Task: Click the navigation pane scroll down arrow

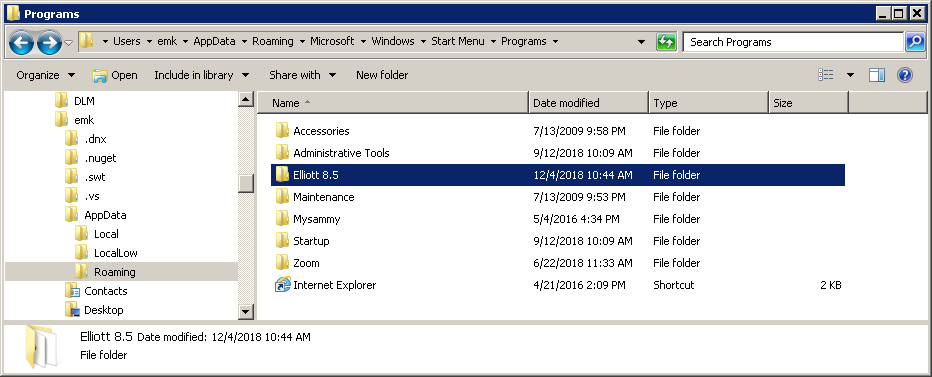Action: click(x=245, y=312)
